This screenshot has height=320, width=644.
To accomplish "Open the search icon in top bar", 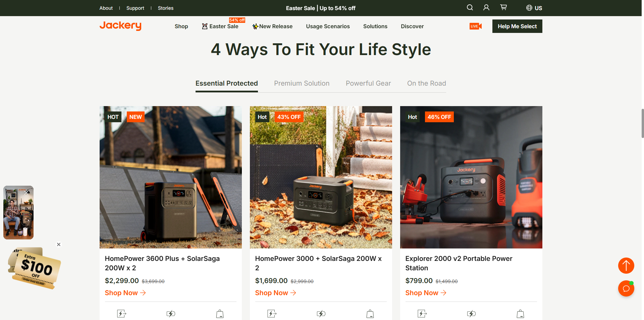I will (470, 7).
